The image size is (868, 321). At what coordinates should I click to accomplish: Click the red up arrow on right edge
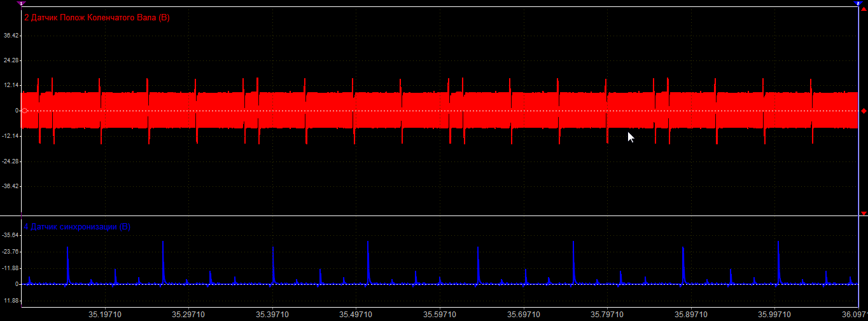864,9
